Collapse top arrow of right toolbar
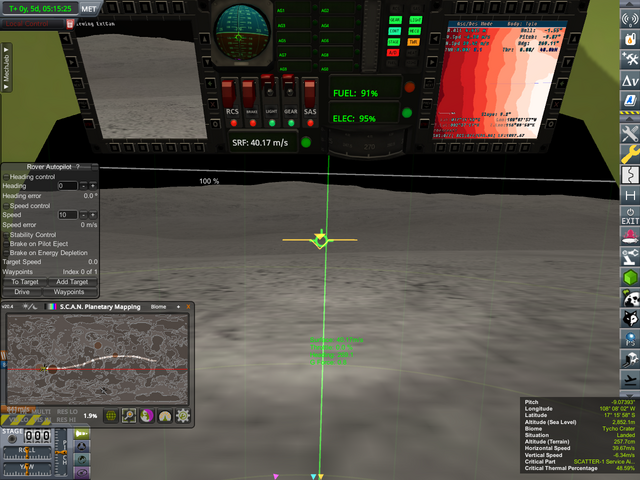The width and height of the screenshot is (640, 480). pos(630,4)
